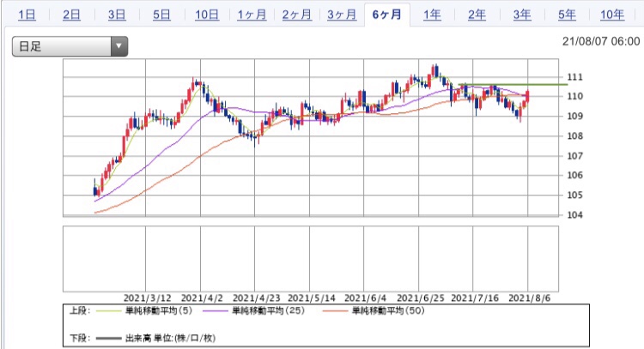Choose the 5年 range tab
644x349 pixels.
coord(567,15)
